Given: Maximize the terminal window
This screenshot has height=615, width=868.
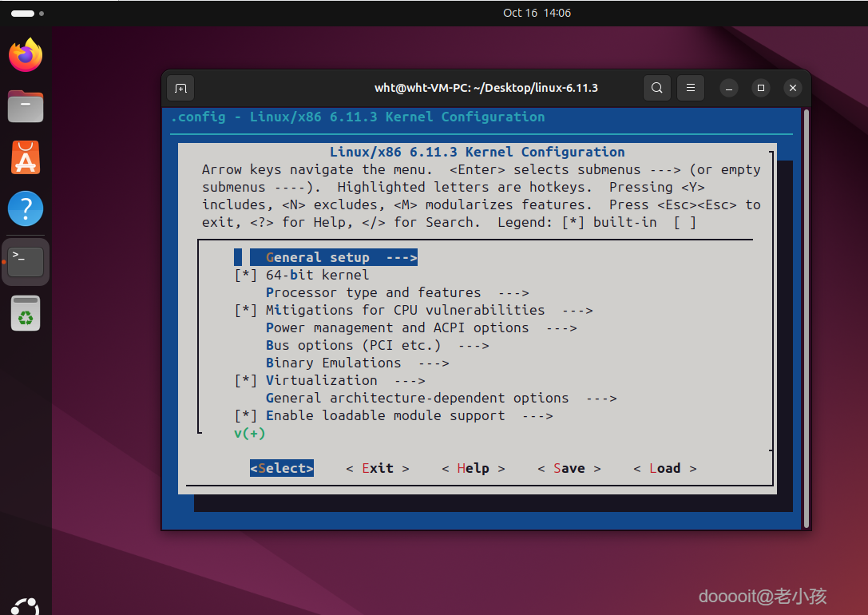Looking at the screenshot, I should (x=761, y=88).
